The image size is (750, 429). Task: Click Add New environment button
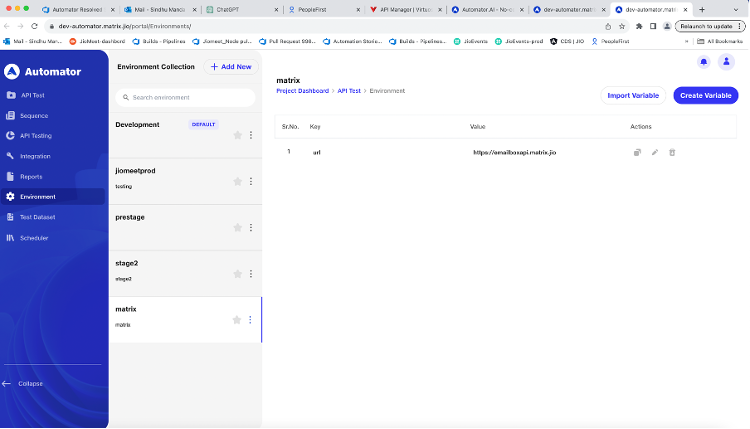(x=231, y=67)
